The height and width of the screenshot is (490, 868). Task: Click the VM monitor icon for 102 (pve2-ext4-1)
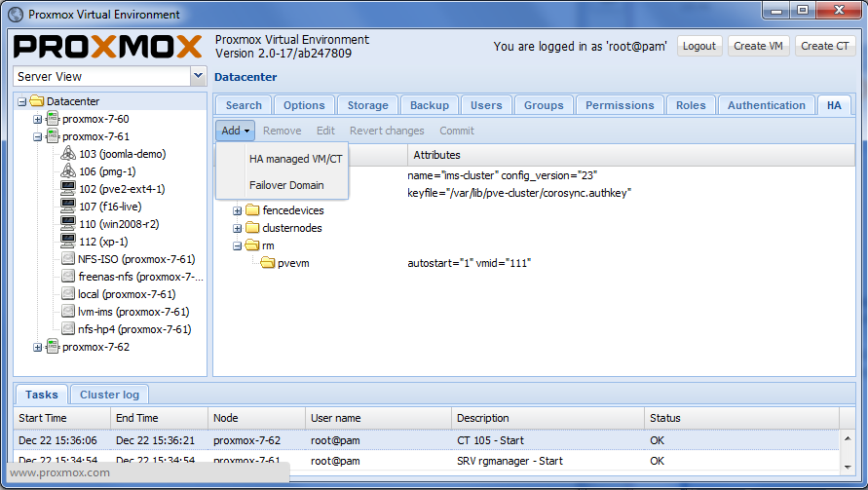(x=68, y=188)
